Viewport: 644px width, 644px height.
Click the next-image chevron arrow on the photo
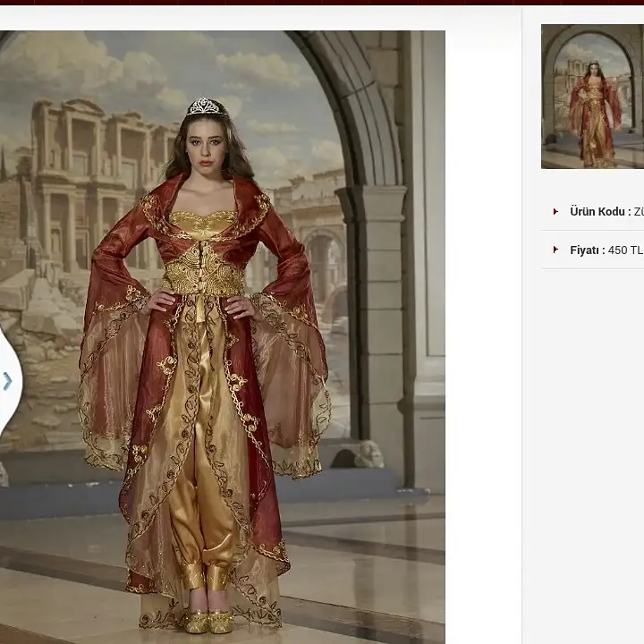click(x=7, y=381)
